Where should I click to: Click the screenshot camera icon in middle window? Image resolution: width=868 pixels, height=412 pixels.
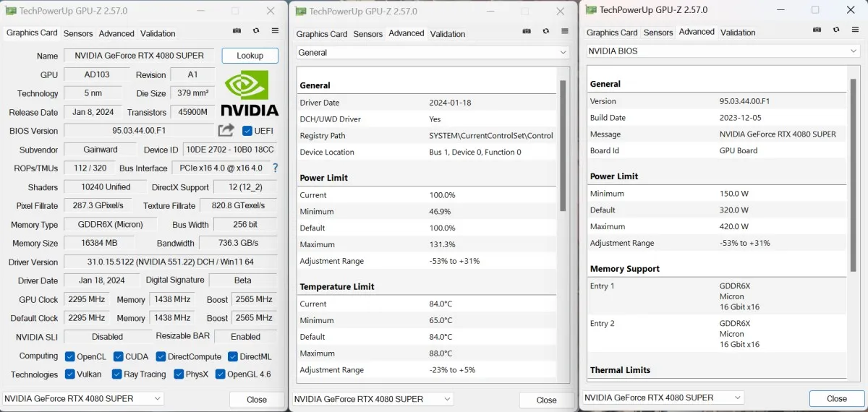tap(527, 32)
